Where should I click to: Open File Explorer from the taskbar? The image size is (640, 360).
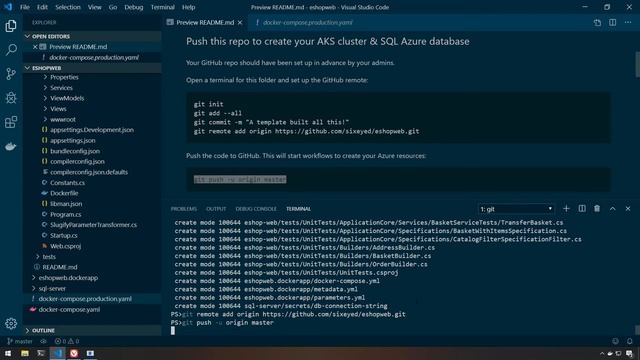25,353
